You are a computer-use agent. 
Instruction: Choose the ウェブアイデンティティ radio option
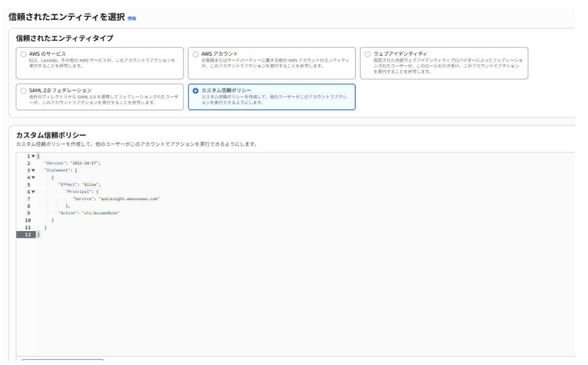coord(367,54)
